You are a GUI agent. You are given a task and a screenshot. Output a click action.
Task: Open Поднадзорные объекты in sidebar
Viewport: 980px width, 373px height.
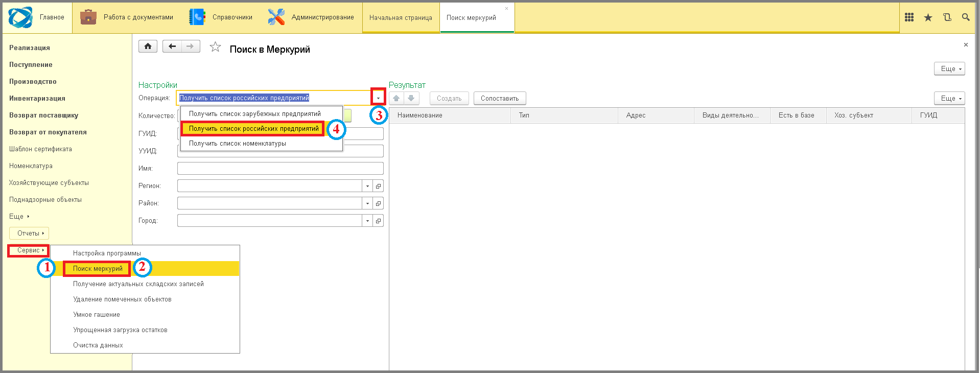[x=45, y=200]
